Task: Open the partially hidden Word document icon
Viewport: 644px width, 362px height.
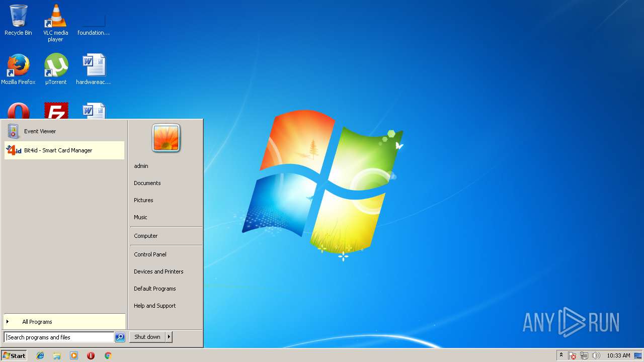Action: coord(94,111)
